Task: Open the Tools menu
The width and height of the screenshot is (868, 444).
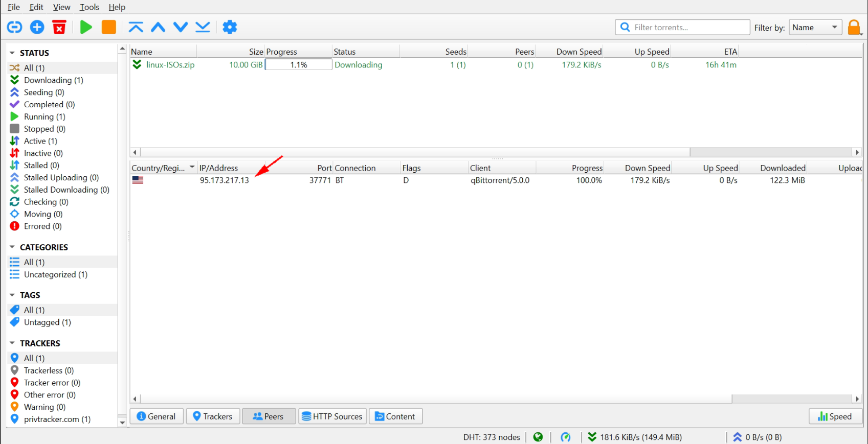Action: tap(90, 7)
